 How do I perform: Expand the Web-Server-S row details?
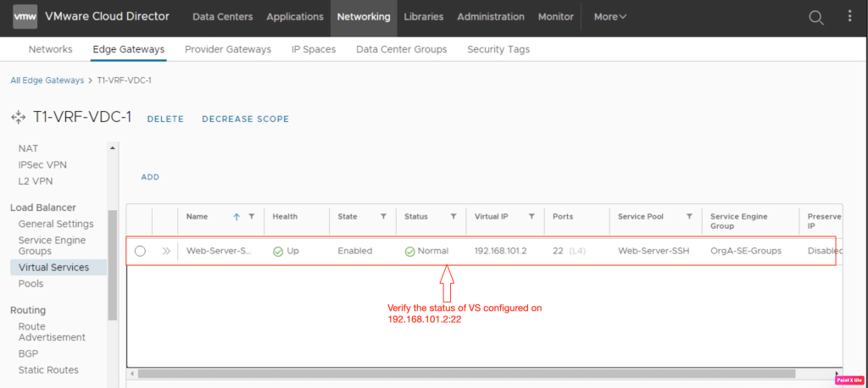click(166, 251)
